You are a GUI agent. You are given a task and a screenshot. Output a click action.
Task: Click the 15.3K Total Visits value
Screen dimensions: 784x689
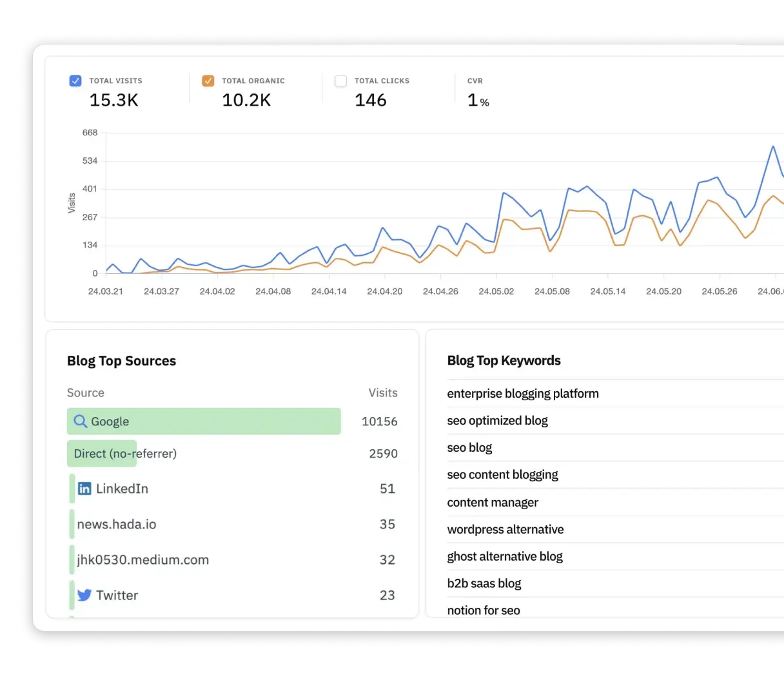pyautogui.click(x=114, y=100)
